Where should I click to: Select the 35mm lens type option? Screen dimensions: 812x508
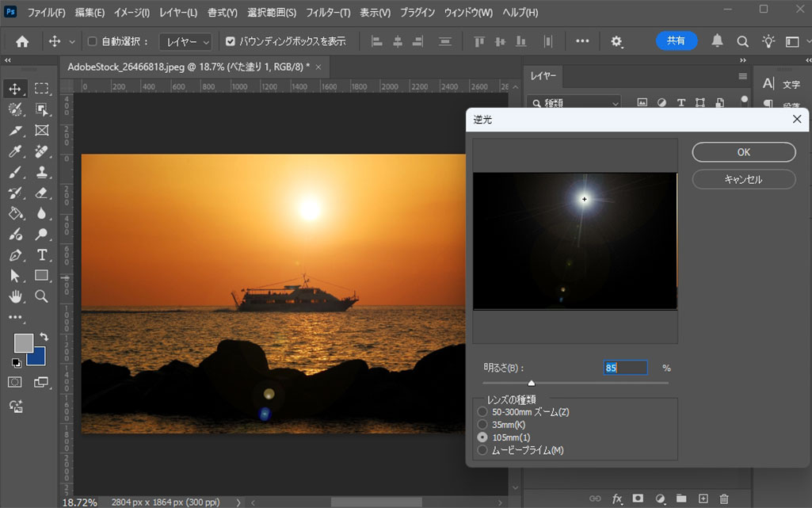482,425
